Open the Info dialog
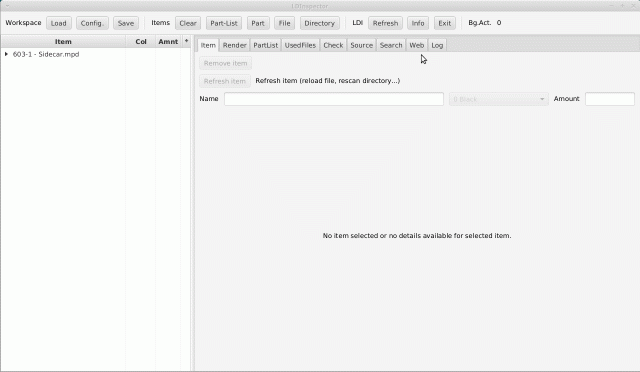This screenshot has width=640, height=372. pos(418,23)
